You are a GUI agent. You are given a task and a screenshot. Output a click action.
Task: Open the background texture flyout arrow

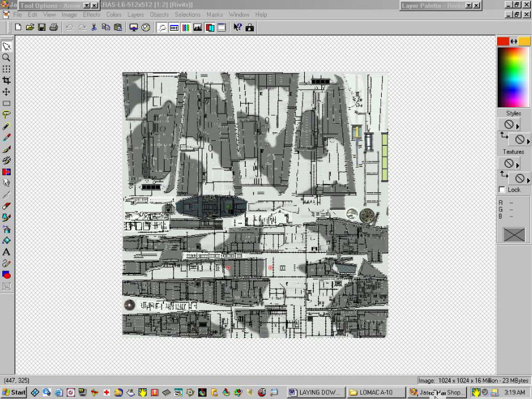click(528, 180)
